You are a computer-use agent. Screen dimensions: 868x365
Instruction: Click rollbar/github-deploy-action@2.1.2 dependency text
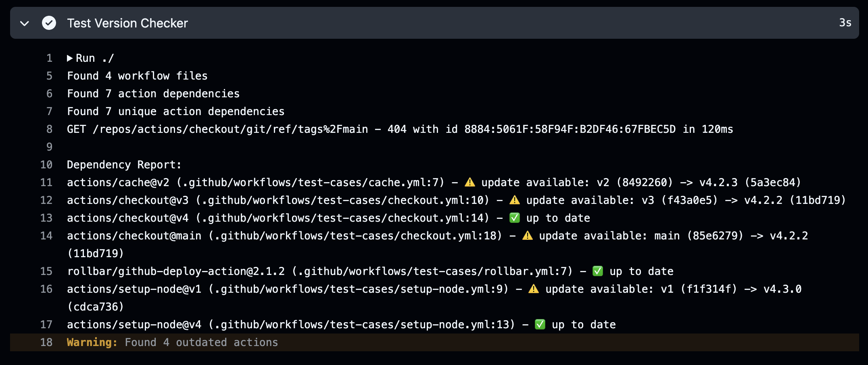pos(176,271)
